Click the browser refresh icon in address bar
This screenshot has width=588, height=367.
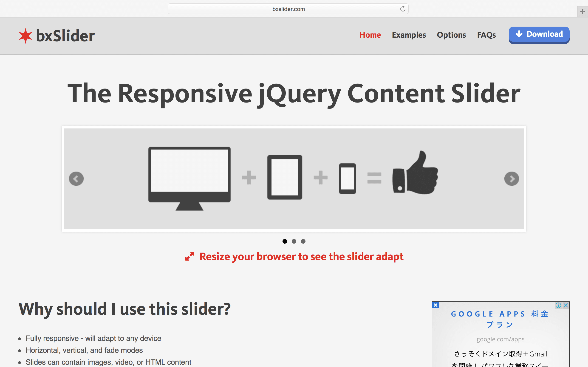point(402,8)
